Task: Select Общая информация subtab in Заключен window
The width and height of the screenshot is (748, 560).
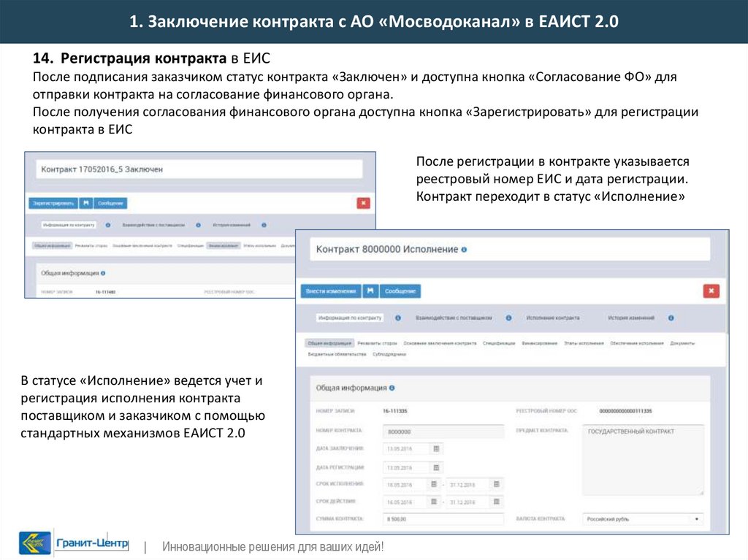Action: 53,245
